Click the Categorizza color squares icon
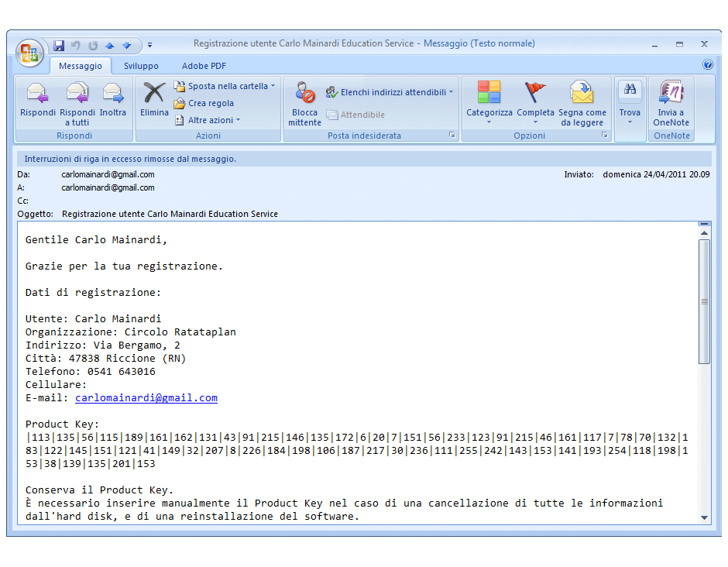 (x=489, y=92)
